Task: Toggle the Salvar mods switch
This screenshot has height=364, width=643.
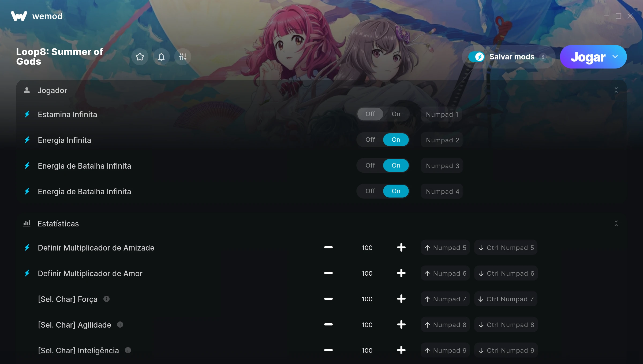Action: (x=477, y=57)
